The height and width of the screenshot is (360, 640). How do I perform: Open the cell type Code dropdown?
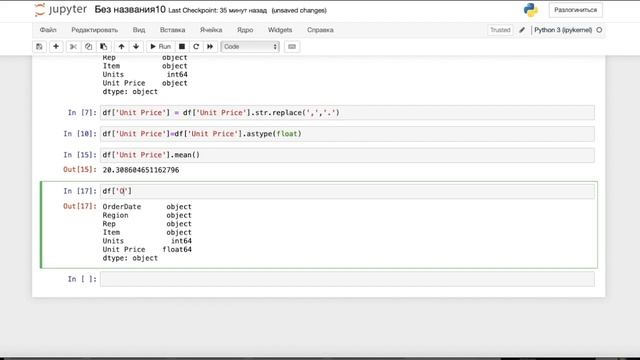[250, 47]
